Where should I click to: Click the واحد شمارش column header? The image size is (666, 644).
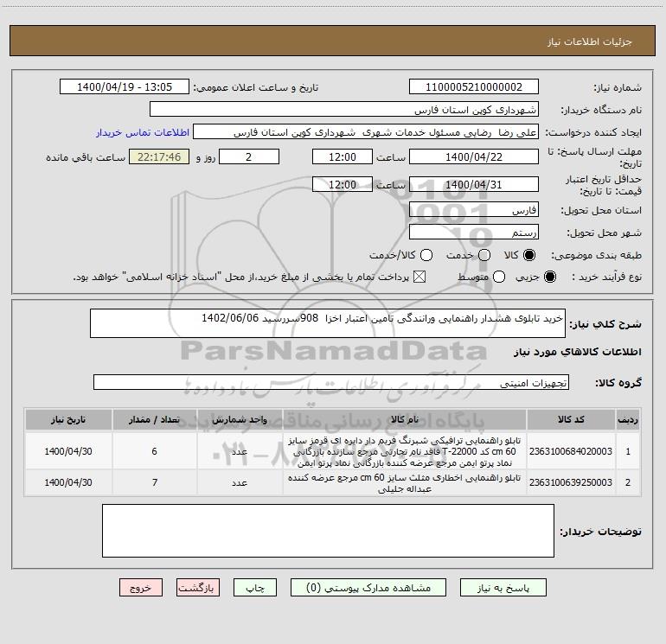pyautogui.click(x=240, y=419)
